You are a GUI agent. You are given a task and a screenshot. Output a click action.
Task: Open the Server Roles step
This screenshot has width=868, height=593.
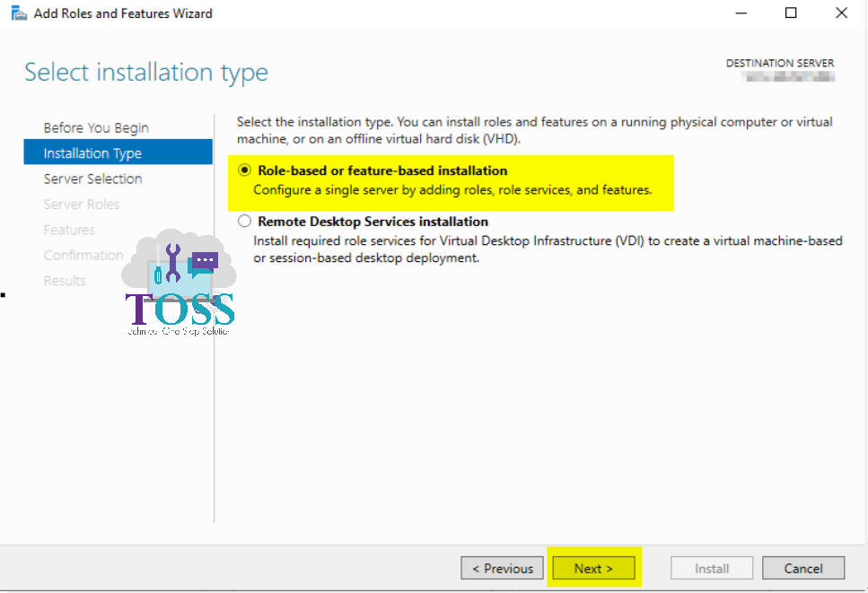coord(82,204)
